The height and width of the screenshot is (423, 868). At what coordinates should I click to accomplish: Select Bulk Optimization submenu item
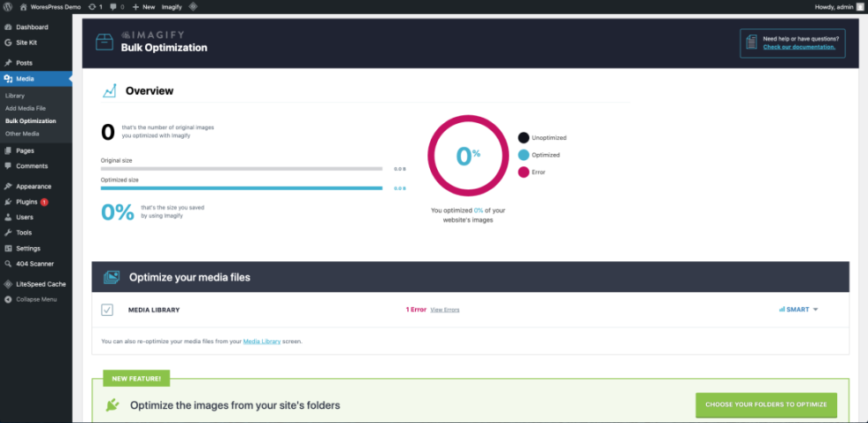pos(31,121)
